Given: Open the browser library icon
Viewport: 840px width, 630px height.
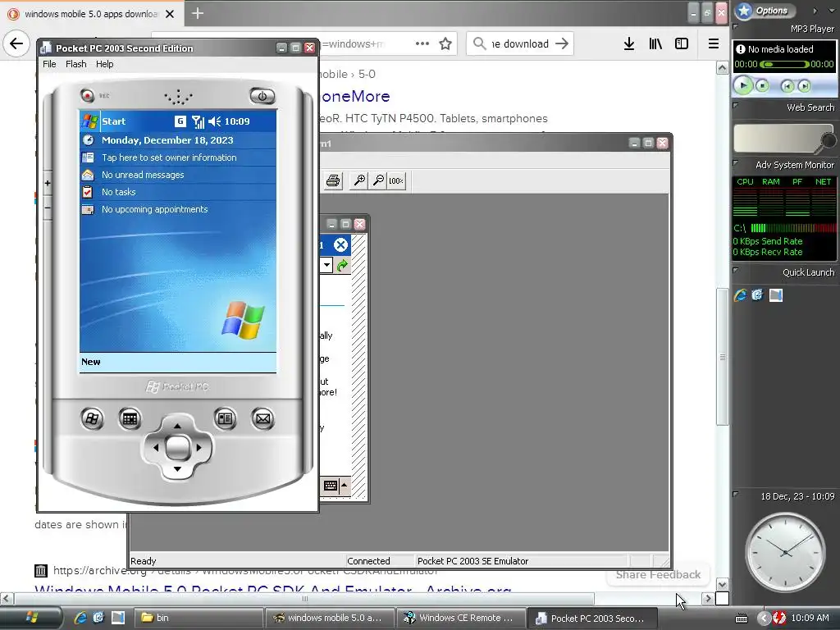Looking at the screenshot, I should (x=655, y=43).
